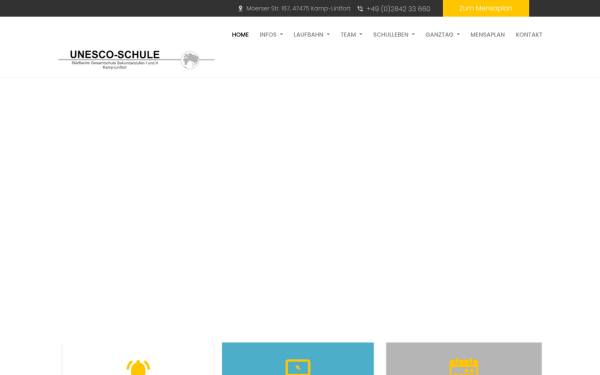Viewport: 600px width, 375px height.
Task: Open the LAUFBAHN menu
Action: coord(308,34)
